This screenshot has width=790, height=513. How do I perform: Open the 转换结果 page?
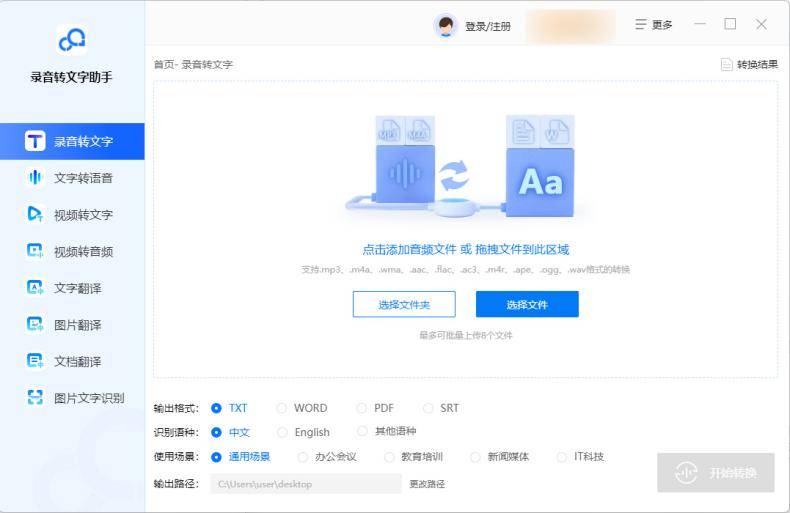pyautogui.click(x=749, y=65)
